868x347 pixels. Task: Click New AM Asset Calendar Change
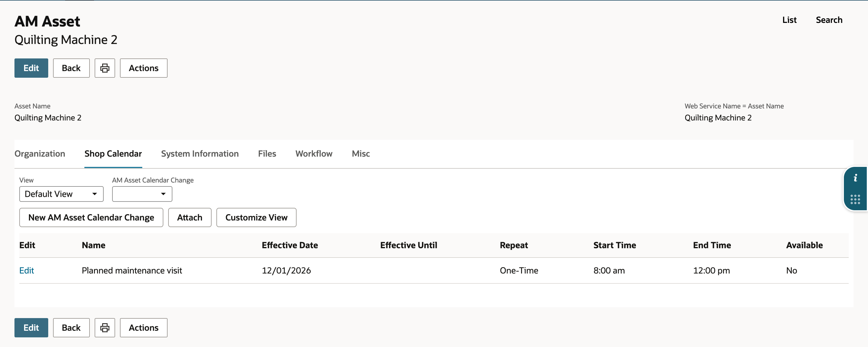(91, 217)
